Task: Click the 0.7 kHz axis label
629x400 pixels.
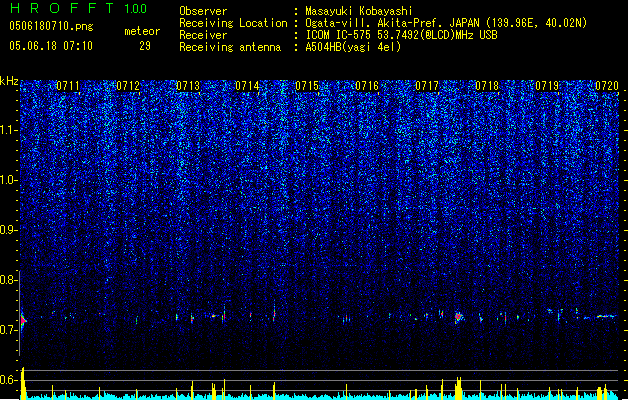Action: (x=9, y=329)
